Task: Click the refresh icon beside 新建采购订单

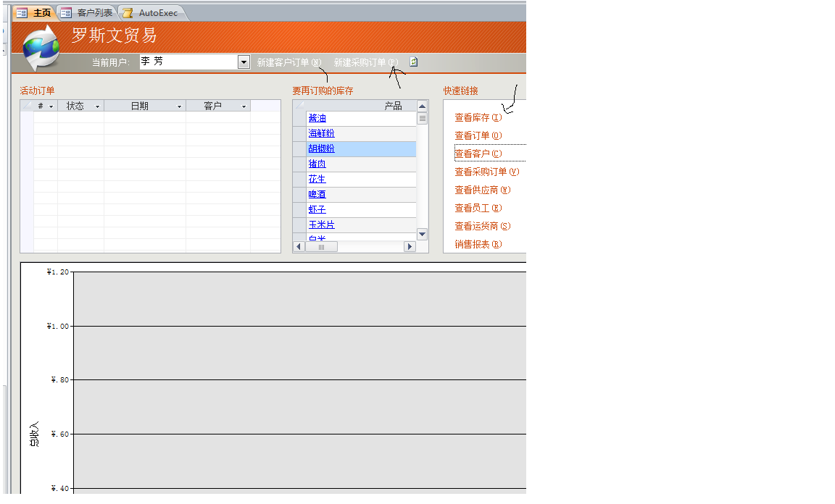Action: click(x=413, y=62)
